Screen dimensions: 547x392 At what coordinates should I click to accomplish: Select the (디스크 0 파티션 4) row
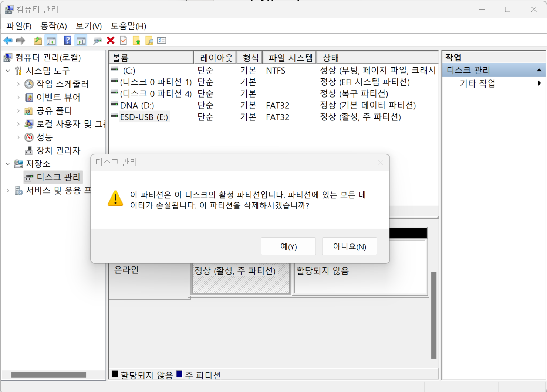273,93
